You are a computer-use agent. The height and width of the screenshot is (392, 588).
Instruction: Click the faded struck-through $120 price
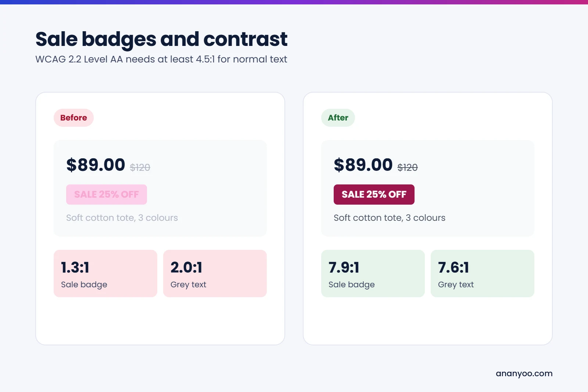tap(140, 168)
